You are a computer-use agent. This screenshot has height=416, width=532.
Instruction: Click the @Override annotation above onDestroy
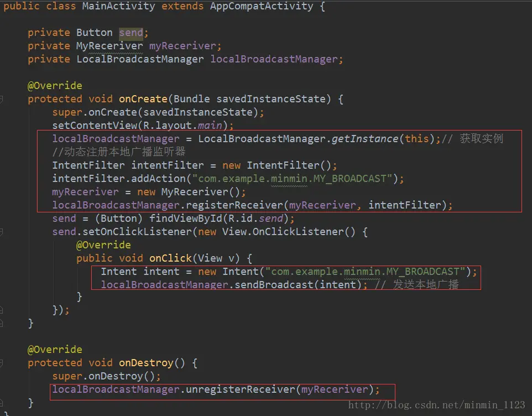point(55,350)
